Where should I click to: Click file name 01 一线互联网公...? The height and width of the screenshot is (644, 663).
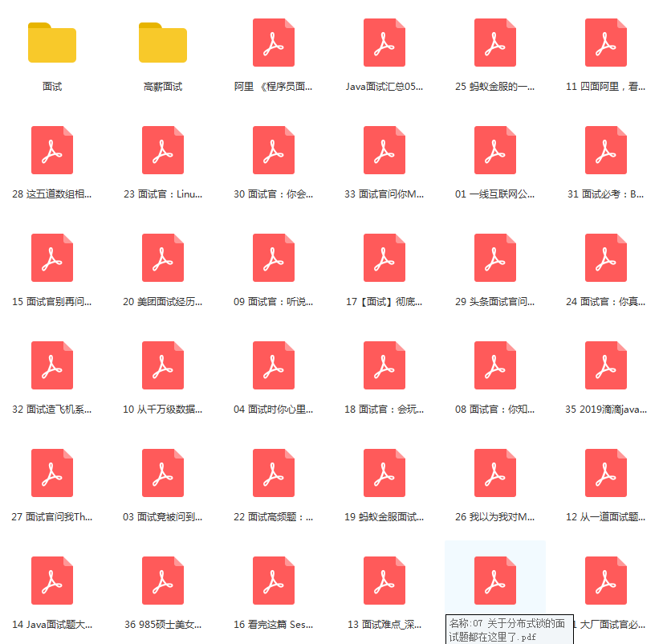click(x=495, y=194)
